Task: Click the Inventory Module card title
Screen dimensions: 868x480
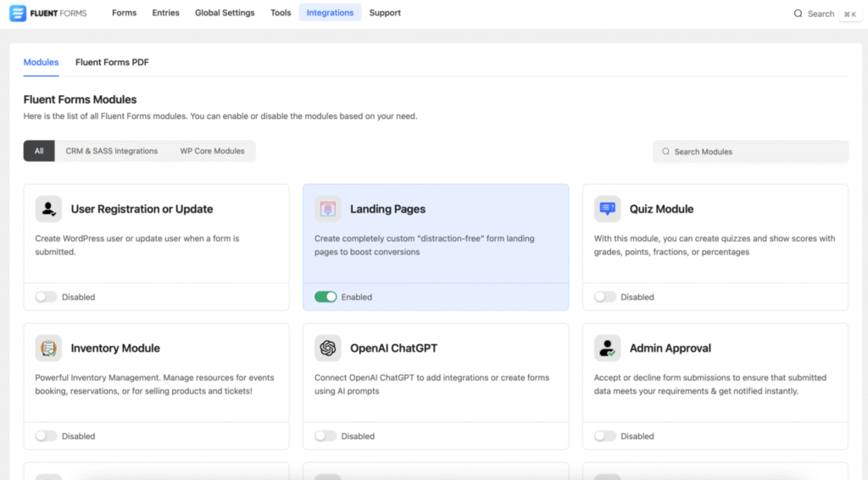Action: pyautogui.click(x=115, y=348)
